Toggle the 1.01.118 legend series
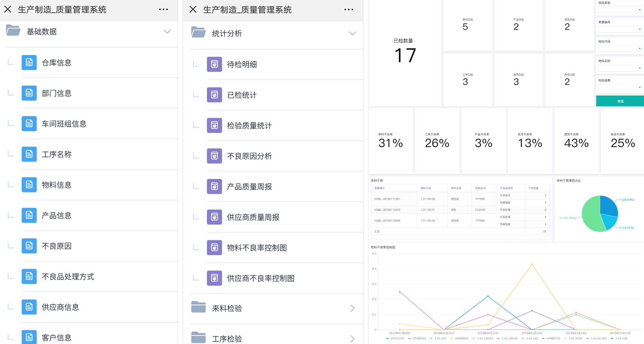The image size is (644, 344). tap(619, 338)
